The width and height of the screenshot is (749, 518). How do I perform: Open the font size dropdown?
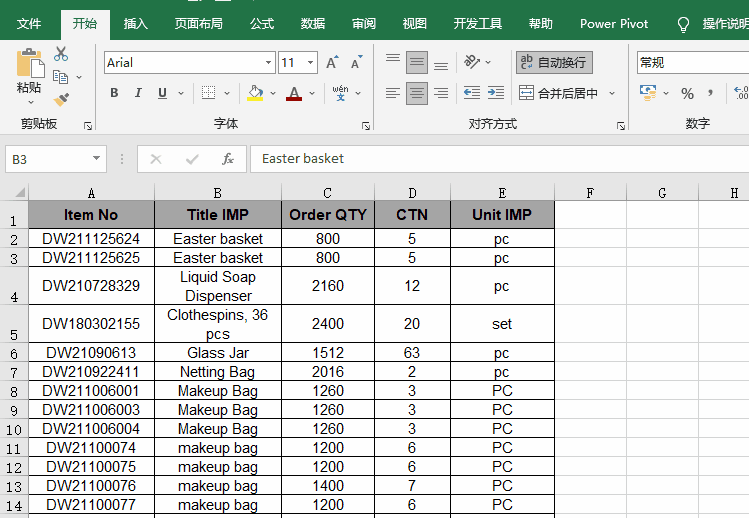310,63
